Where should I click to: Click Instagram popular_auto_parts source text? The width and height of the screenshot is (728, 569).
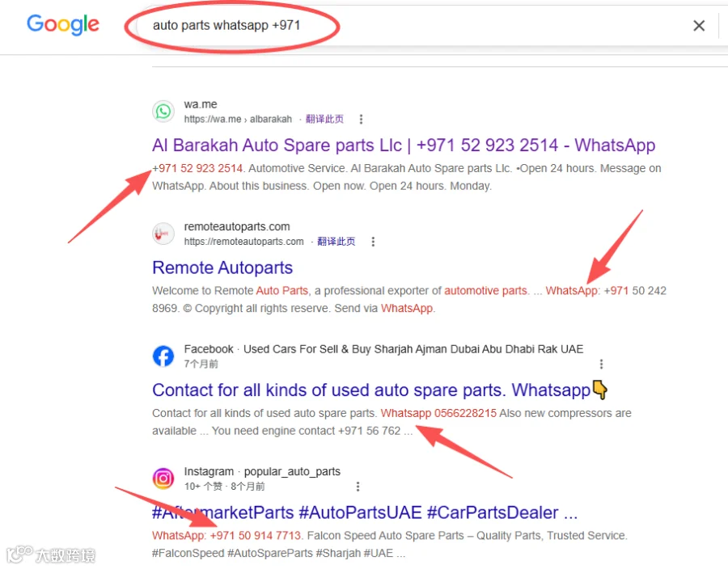coord(262,472)
